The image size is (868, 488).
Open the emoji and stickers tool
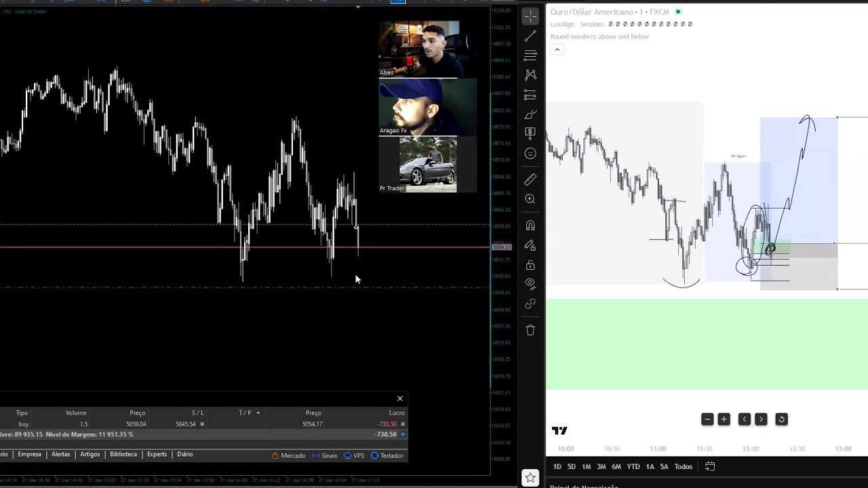(x=530, y=154)
